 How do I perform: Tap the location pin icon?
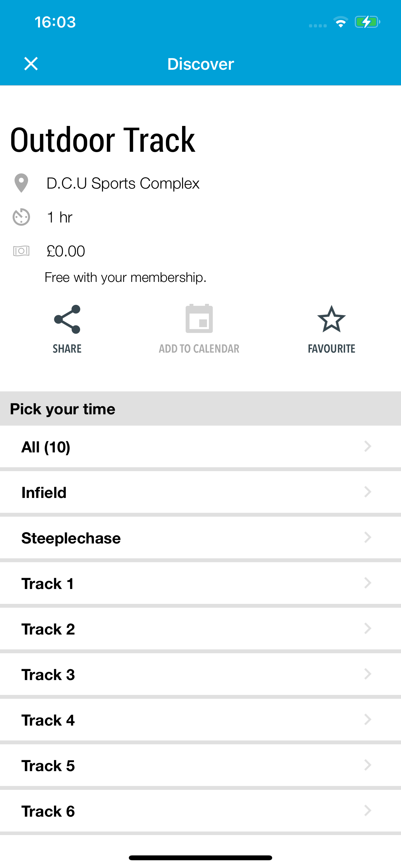[x=21, y=183]
